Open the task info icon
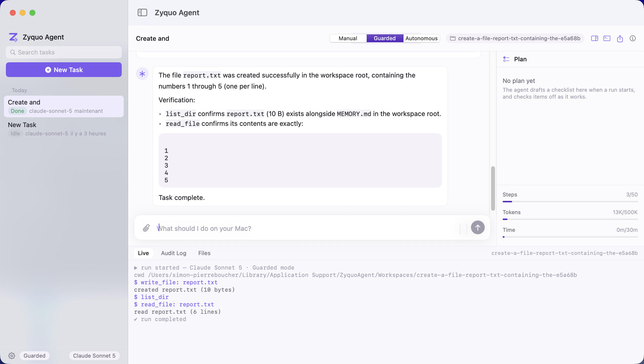The image size is (644, 364). 633,38
